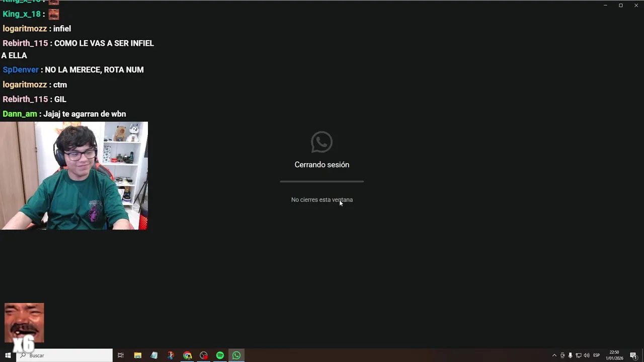Click SpDenver's "NO LA MERECE" chat message
The image size is (644, 362).
(x=73, y=70)
